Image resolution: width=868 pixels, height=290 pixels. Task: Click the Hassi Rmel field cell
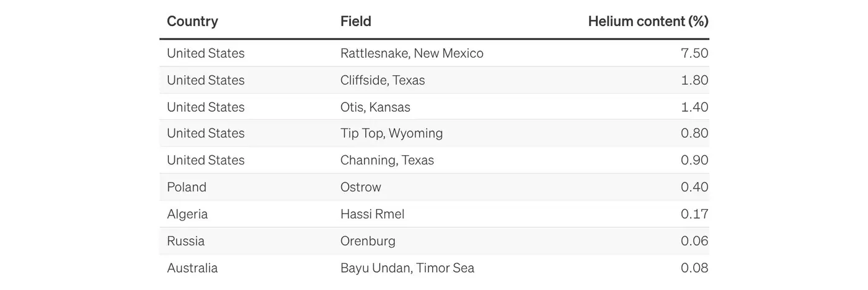click(372, 214)
